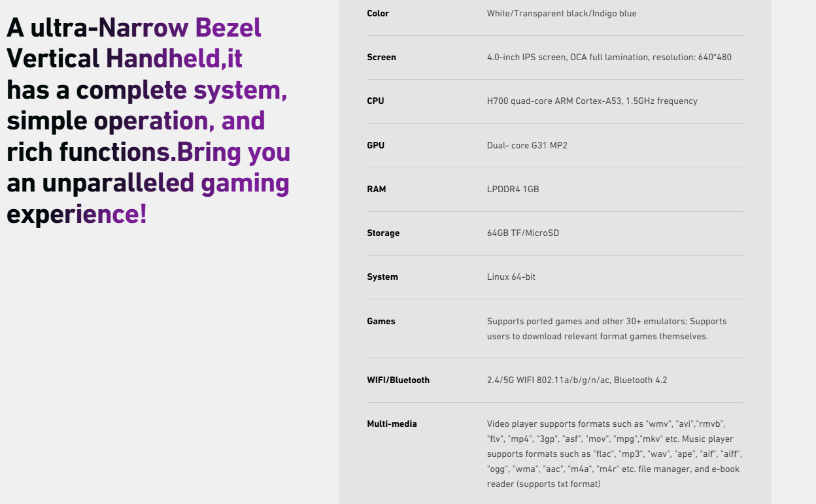Click the "WIFI/Bluetooth" spec label
This screenshot has height=504, width=816.
pos(398,380)
